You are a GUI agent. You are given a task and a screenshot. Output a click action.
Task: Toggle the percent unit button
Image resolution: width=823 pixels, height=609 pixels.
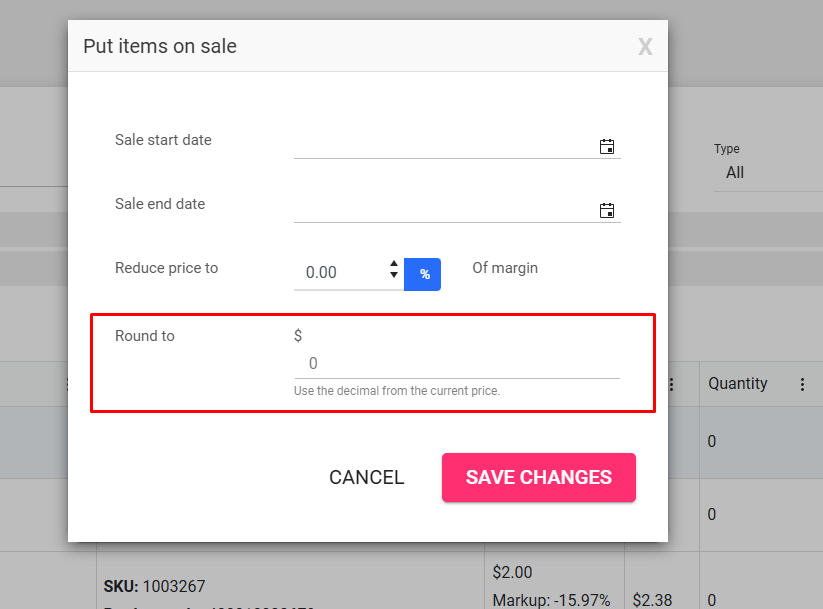pos(423,274)
